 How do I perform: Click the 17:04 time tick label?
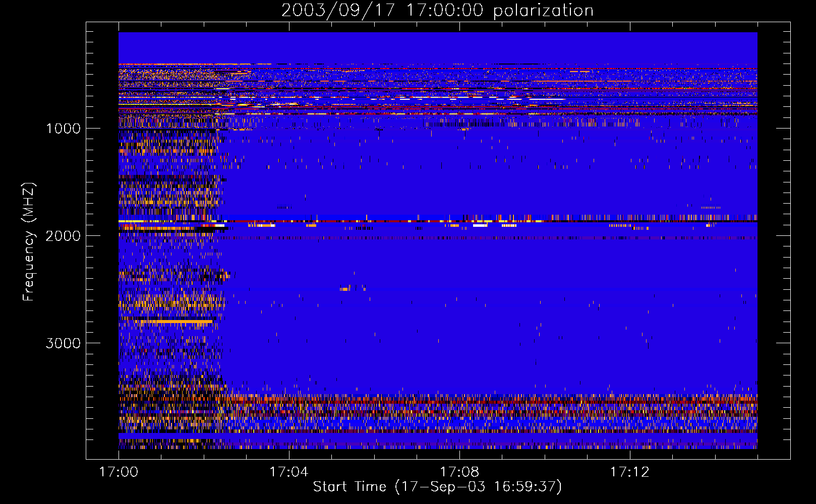[288, 472]
